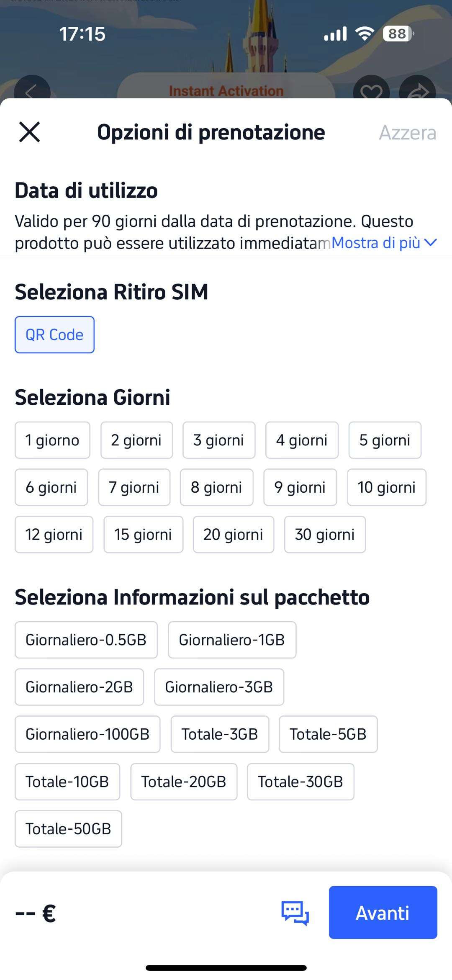Select QR Code pickup option
Viewport: 452px width, 980px height.
click(x=54, y=335)
